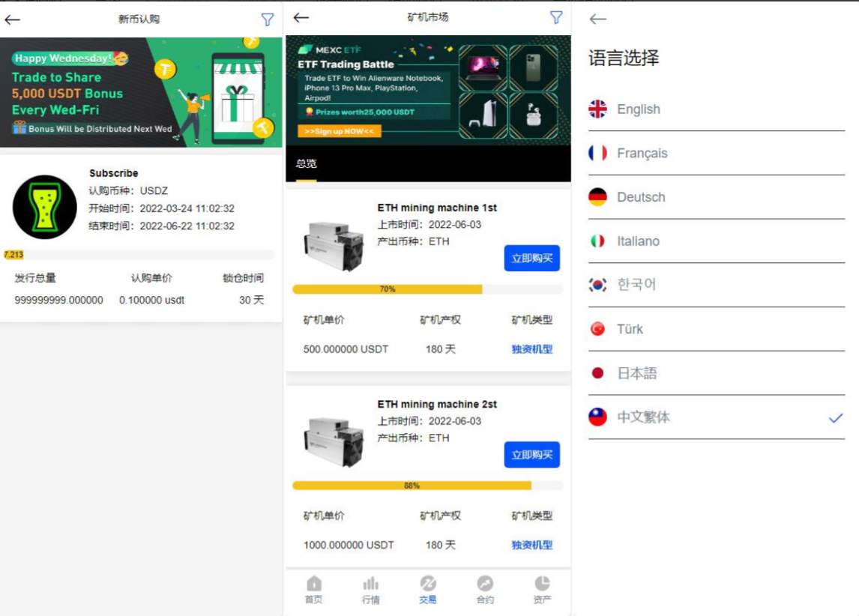Image resolution: width=859 pixels, height=616 pixels.
Task: Open the 首页 home icon
Action: pyautogui.click(x=313, y=590)
